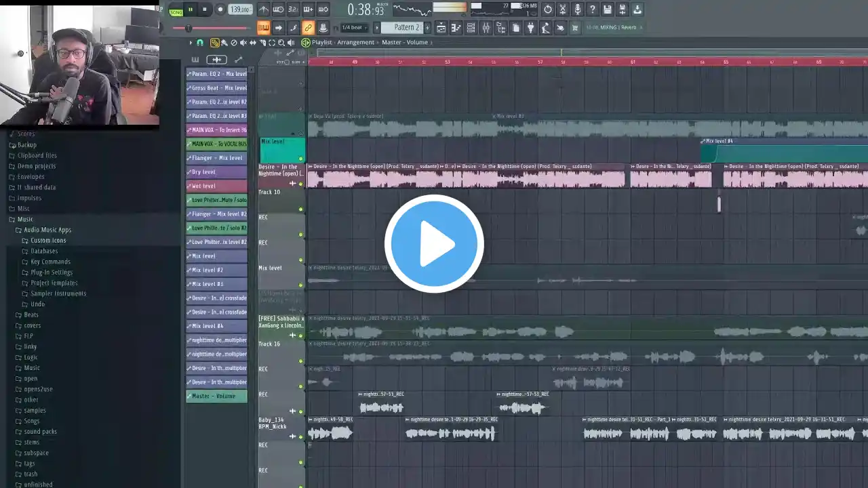The height and width of the screenshot is (488, 868).
Task: Open the Playlist options menu icon
Action: 191,43
